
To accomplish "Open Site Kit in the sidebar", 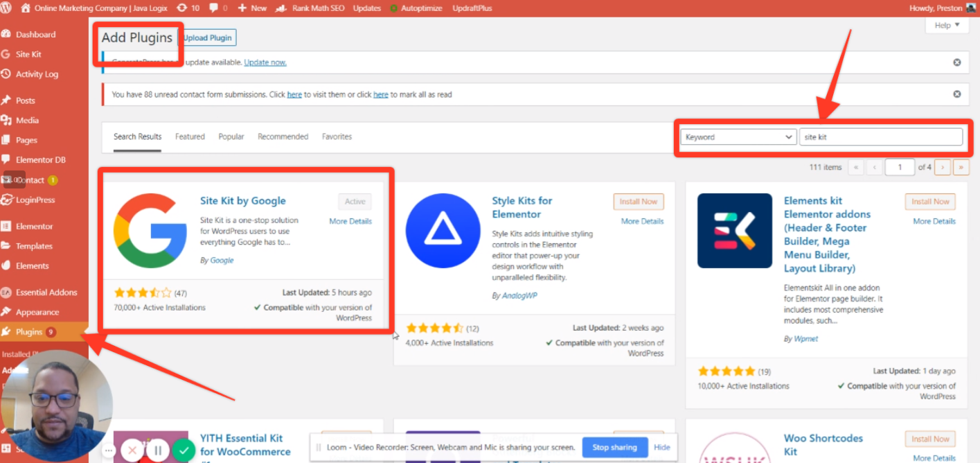I will (x=28, y=54).
